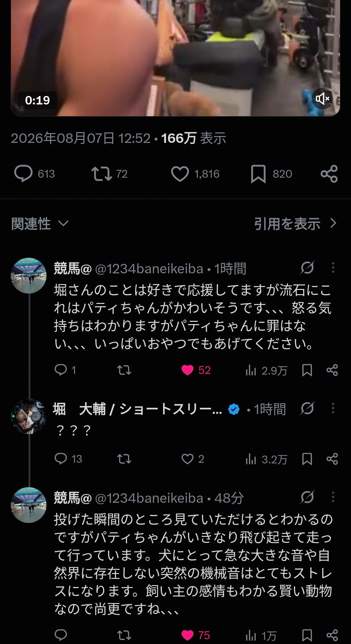This screenshot has width=351, height=644.
Task: Open three-dot menu on 堀 大輔 reply
Action: click(x=333, y=408)
